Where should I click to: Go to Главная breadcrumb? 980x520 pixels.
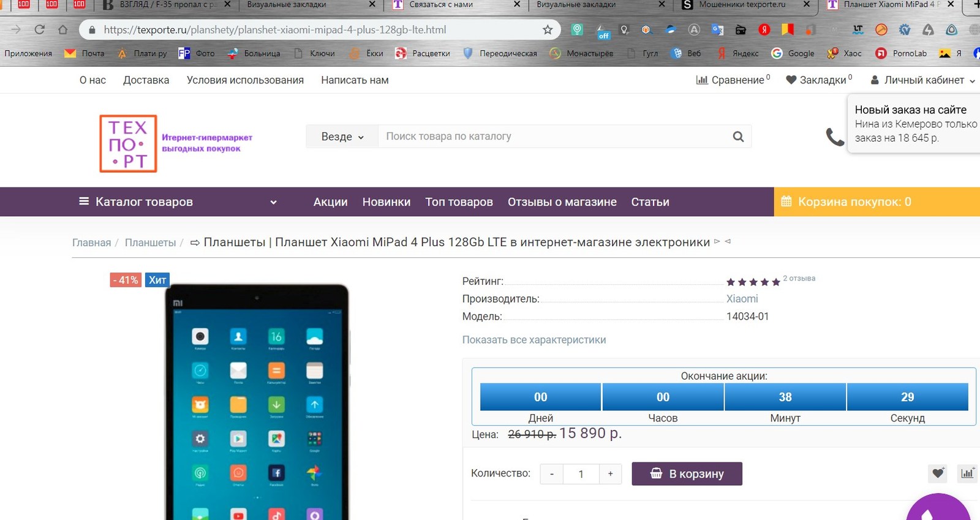coord(92,243)
